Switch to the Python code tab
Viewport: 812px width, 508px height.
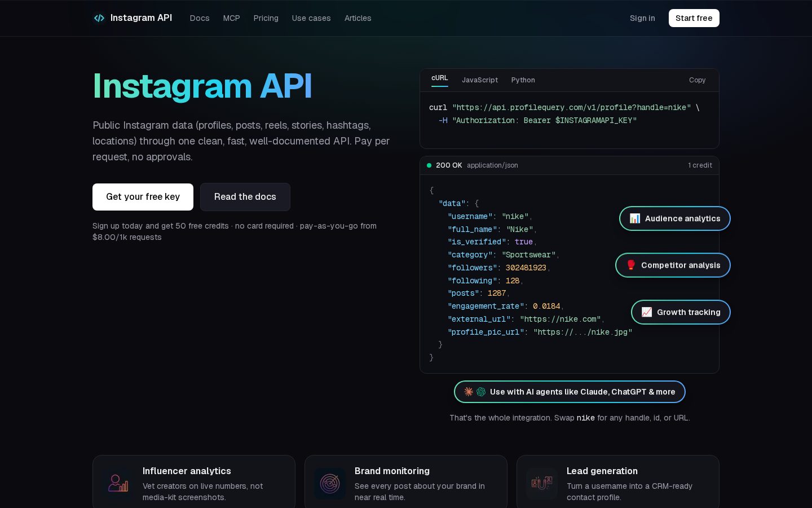click(x=523, y=80)
